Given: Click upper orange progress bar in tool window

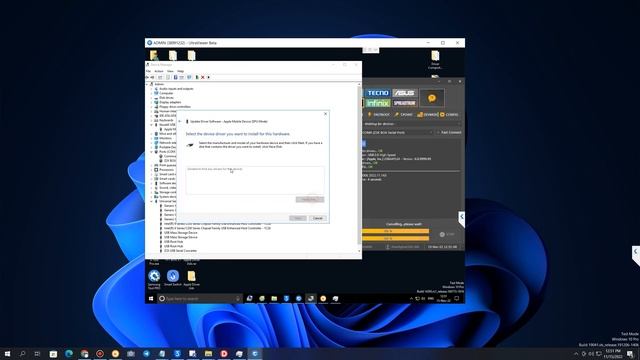Looking at the screenshot, I should click(x=395, y=231).
